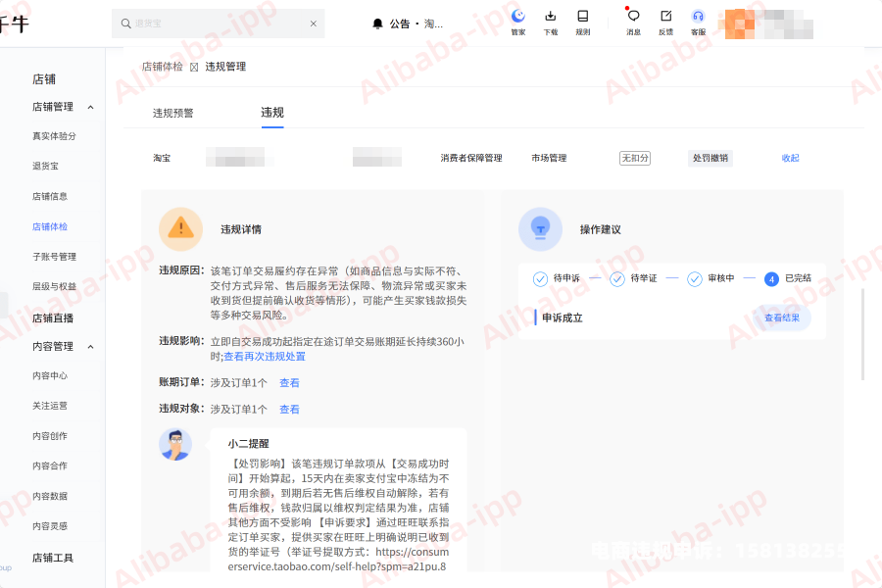
Task: Click the 下载 download icon
Action: click(550, 17)
